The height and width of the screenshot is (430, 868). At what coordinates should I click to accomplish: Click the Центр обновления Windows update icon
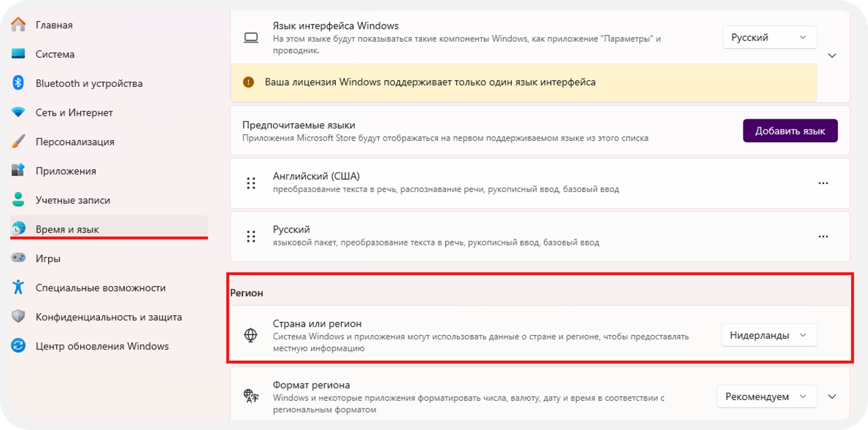click(18, 346)
